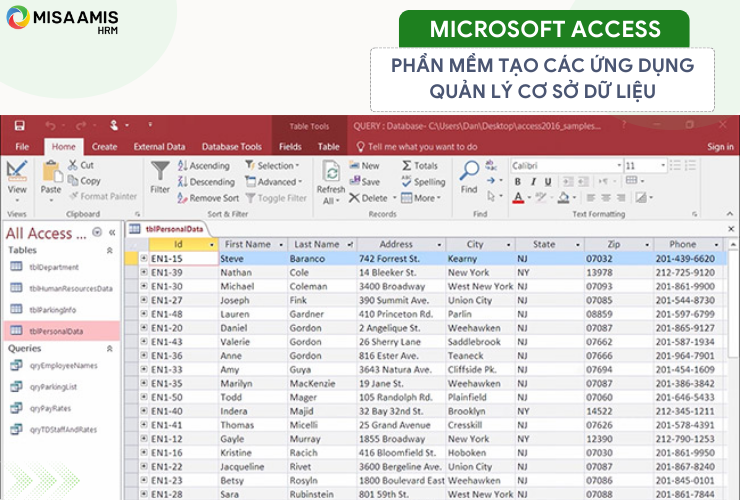Image resolution: width=740 pixels, height=500 pixels.
Task: Click Delete in the Records group
Action: [x=368, y=198]
